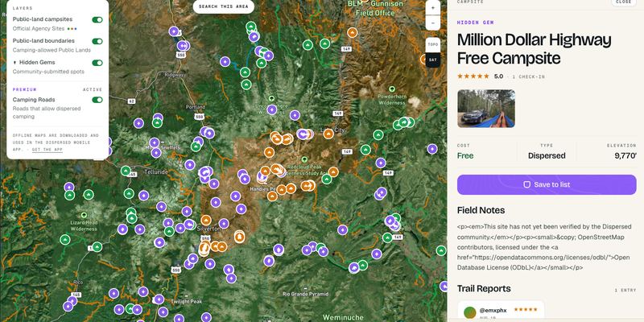Click the Redcloud Peak wilderness tree icon
Viewport: 644px width, 322px height.
pos(304,159)
